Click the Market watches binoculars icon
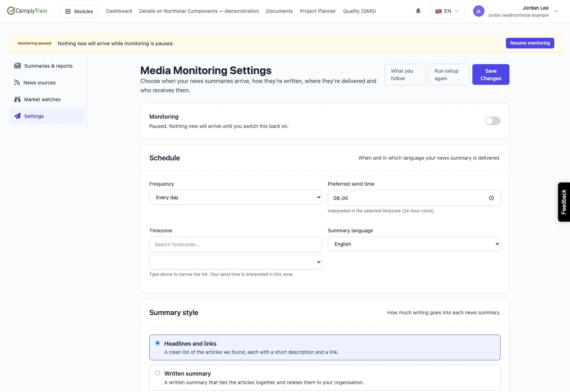Image resolution: width=570 pixels, height=392 pixels. [17, 99]
